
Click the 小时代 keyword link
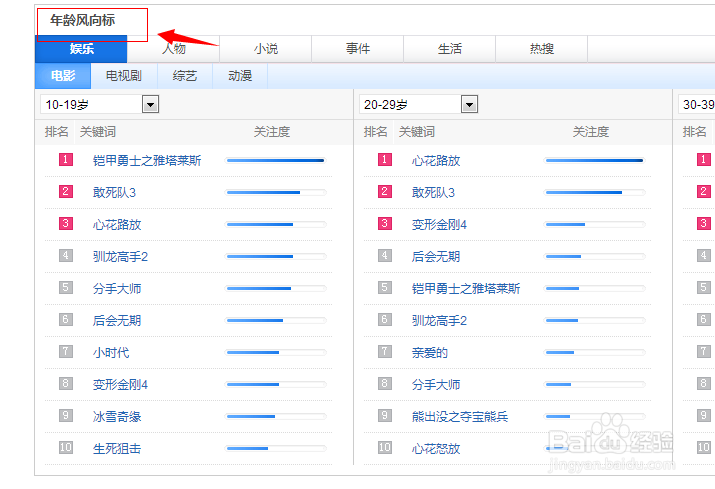111,353
